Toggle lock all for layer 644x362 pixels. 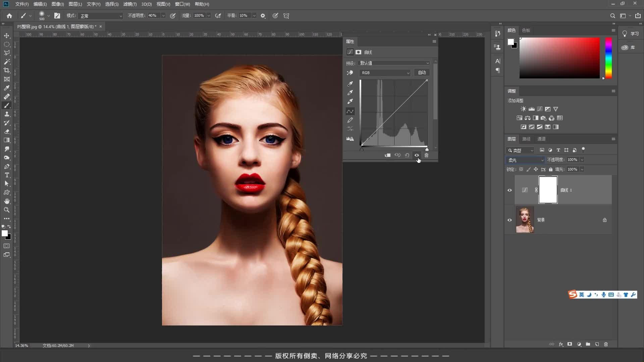pyautogui.click(x=551, y=169)
